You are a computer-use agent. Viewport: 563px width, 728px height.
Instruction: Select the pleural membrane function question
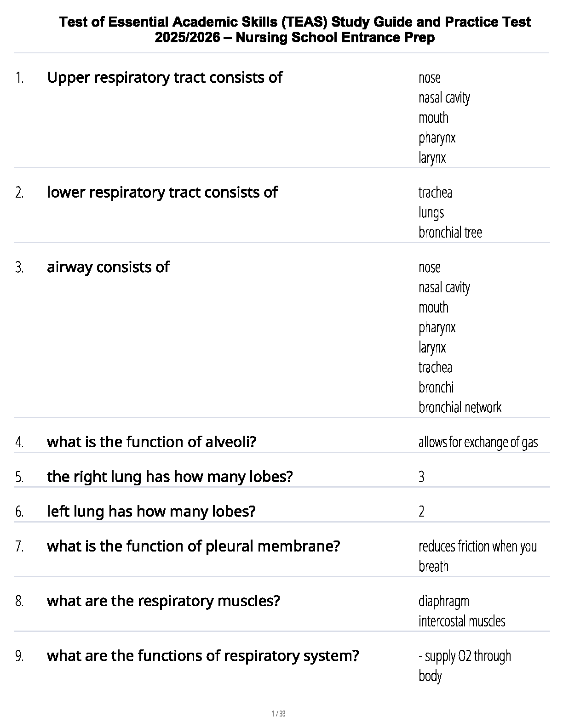(193, 546)
